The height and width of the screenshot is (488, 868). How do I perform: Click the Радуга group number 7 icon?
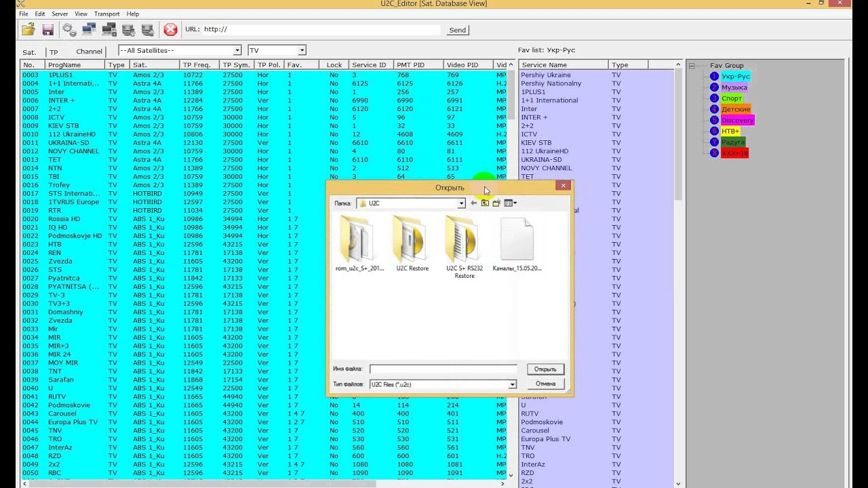(x=714, y=142)
